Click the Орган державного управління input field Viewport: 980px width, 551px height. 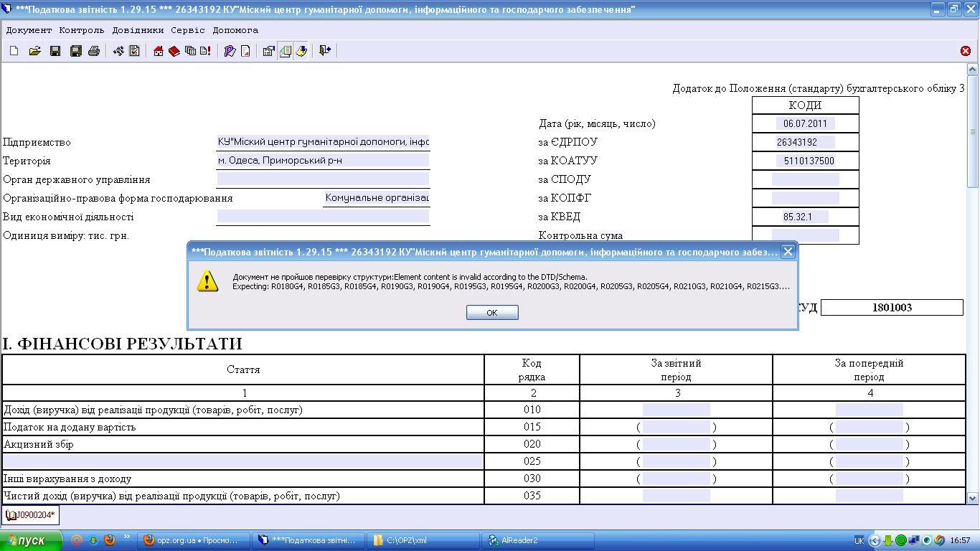pos(323,179)
